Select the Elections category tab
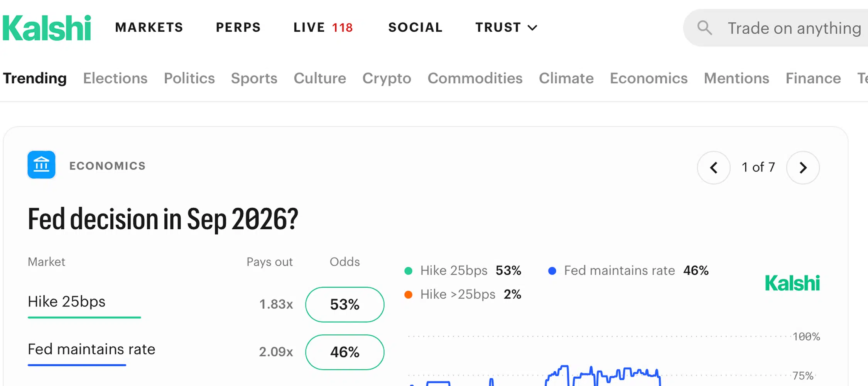Screen dimensions: 868x386 pos(115,78)
